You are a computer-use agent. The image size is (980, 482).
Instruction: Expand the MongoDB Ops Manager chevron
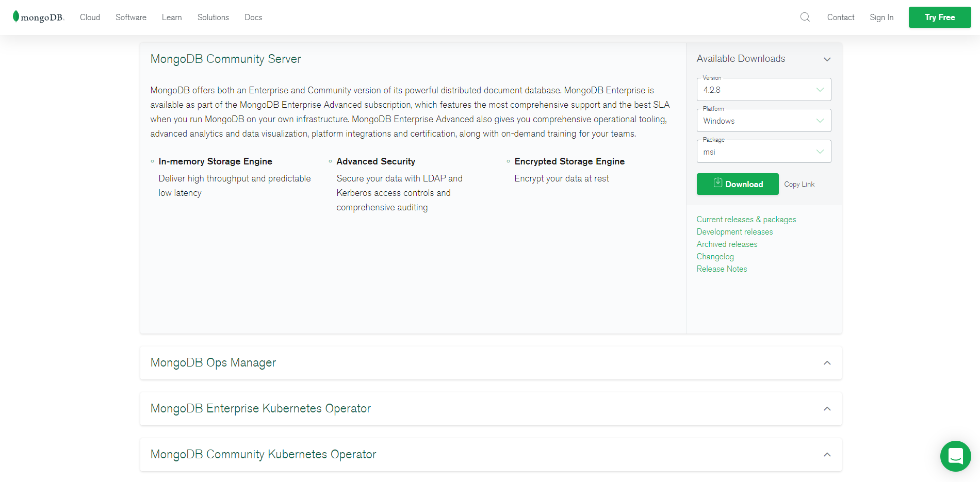tap(827, 363)
